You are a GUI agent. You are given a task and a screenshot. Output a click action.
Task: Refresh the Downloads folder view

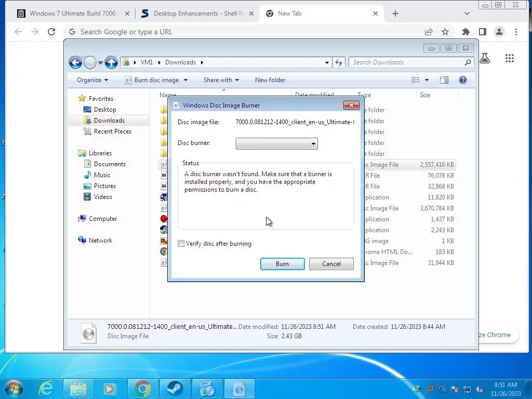tap(339, 62)
